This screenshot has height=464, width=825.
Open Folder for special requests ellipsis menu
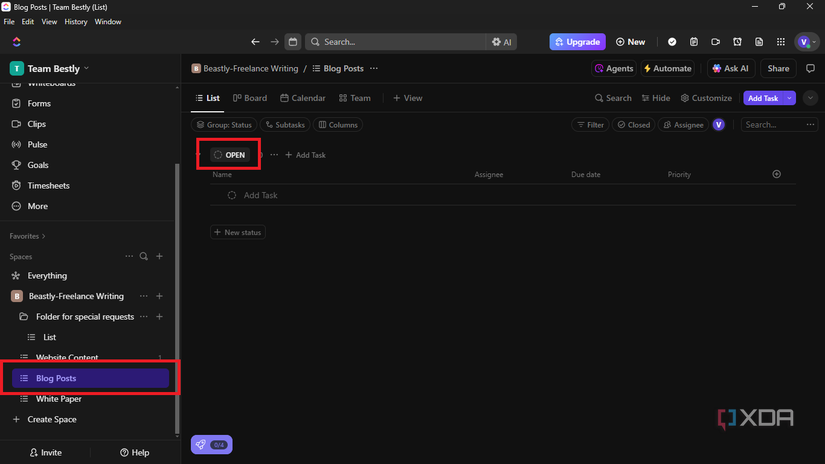coord(144,317)
